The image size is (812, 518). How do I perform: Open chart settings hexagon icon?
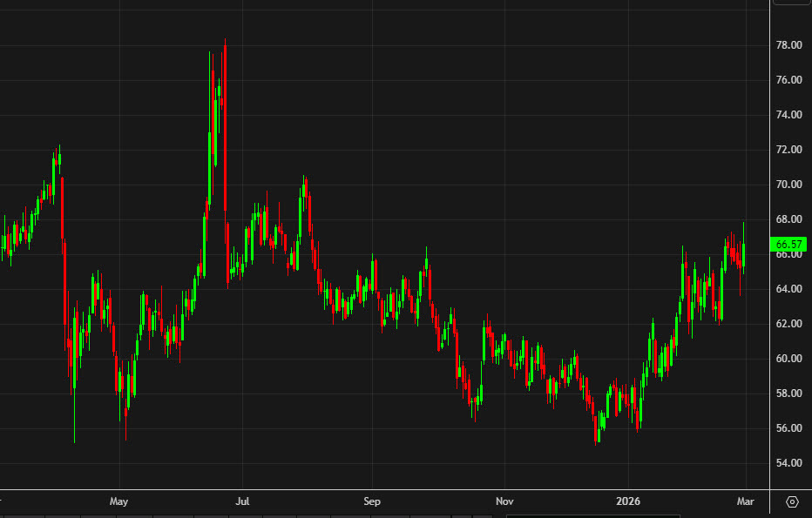coord(792,502)
